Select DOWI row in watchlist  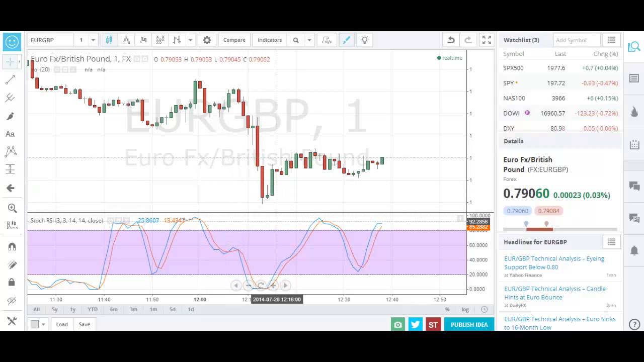(560, 113)
